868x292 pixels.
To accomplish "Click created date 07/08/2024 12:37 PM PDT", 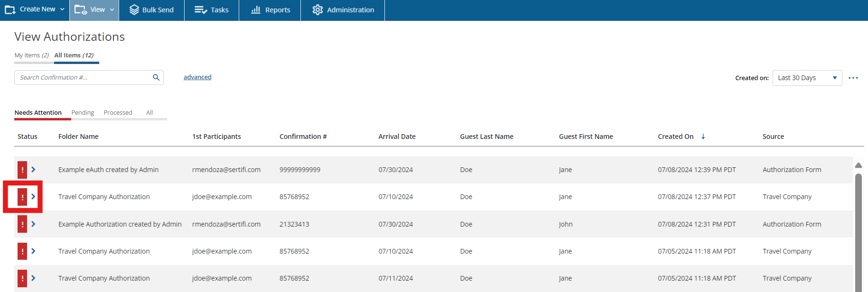I will click(x=697, y=197).
